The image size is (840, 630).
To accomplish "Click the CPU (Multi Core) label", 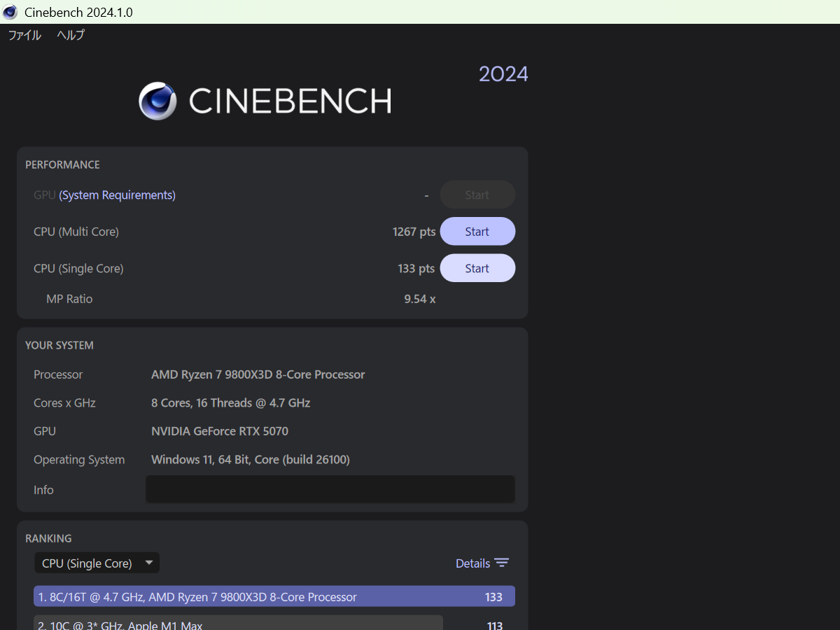I will tap(76, 232).
